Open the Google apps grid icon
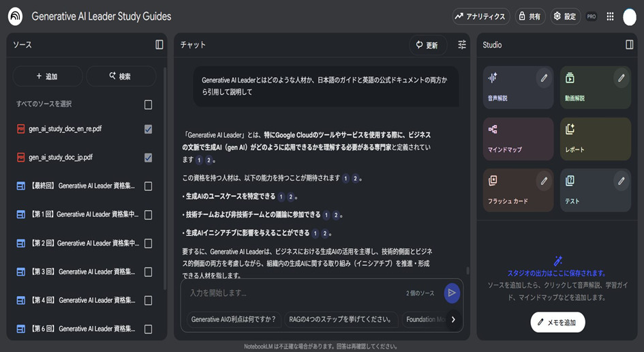This screenshot has height=352, width=644. point(610,16)
